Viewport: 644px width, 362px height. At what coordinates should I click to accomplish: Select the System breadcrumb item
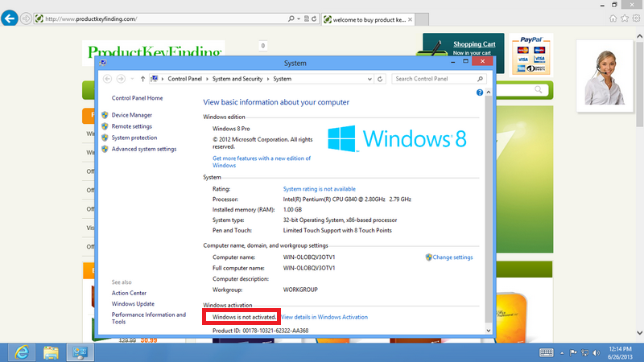coord(283,79)
